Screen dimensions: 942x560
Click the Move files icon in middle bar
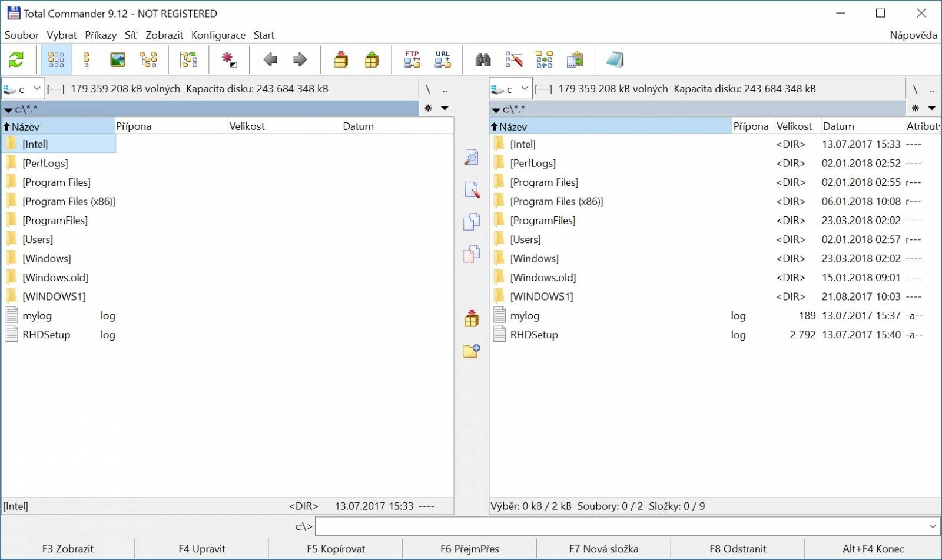click(x=472, y=254)
